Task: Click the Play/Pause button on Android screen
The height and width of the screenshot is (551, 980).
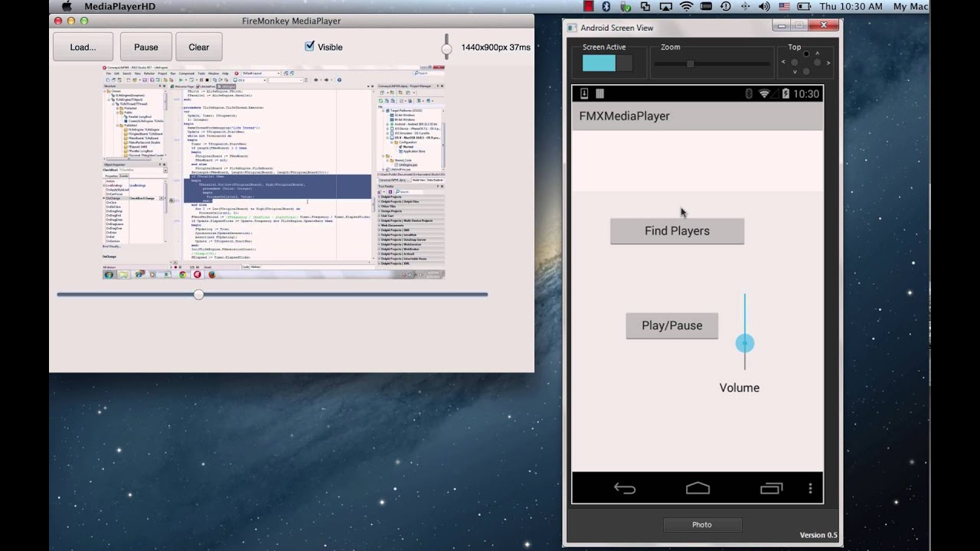Action: pyautogui.click(x=671, y=325)
